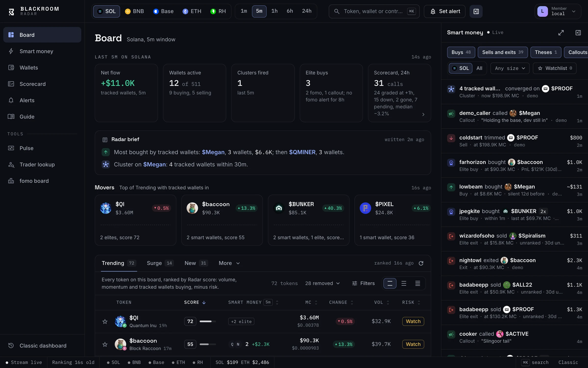Open fomo board tool
588x368 pixels.
tap(42, 181)
